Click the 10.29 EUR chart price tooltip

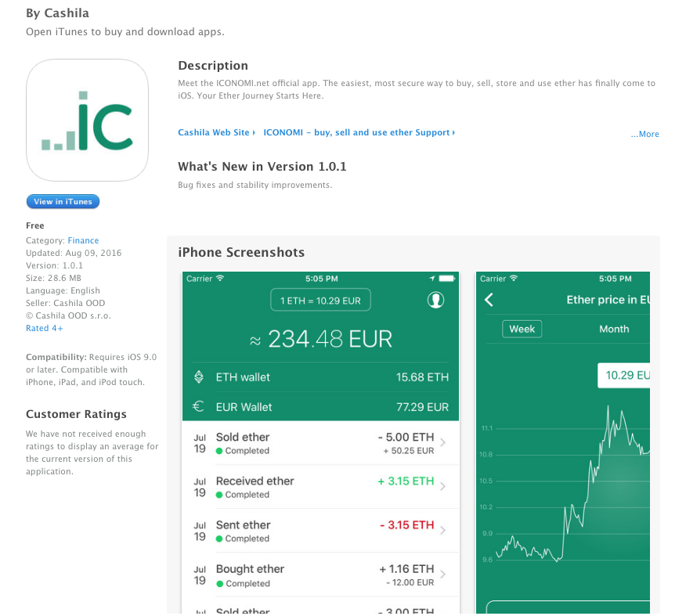coord(624,375)
